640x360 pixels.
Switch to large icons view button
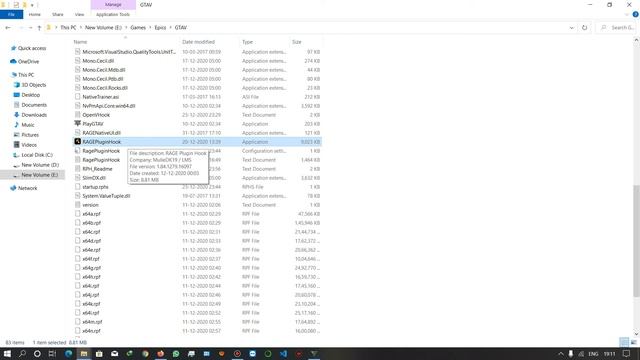pos(633,342)
